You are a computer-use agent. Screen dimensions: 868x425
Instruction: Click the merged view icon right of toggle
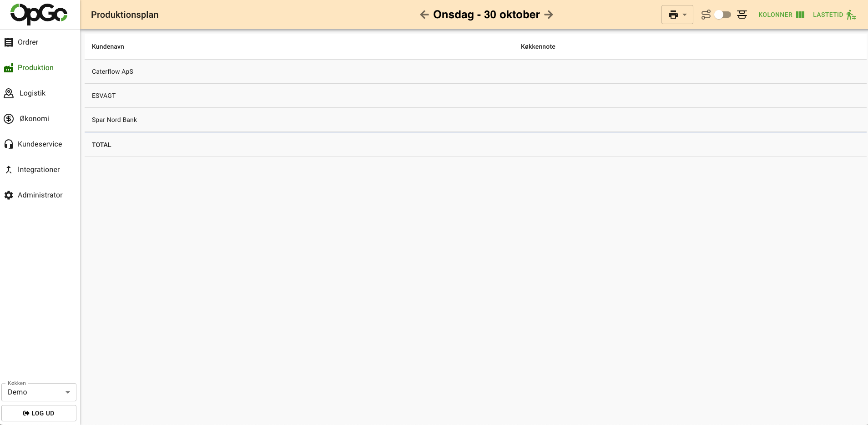coord(742,15)
